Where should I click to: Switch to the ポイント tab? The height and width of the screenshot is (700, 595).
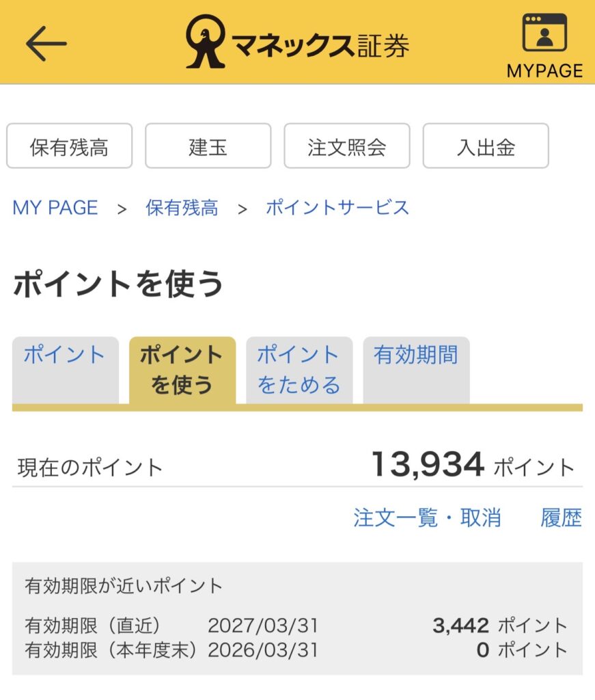coord(65,369)
